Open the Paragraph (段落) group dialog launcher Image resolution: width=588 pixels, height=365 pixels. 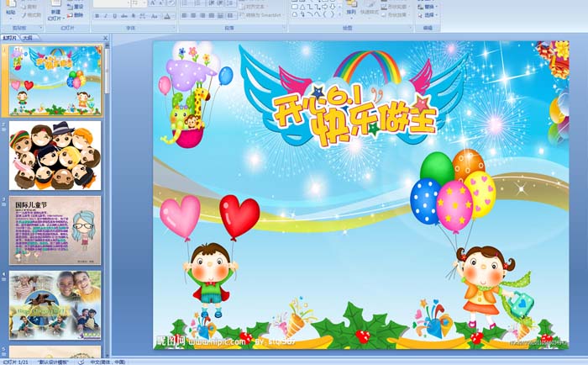pos(284,28)
